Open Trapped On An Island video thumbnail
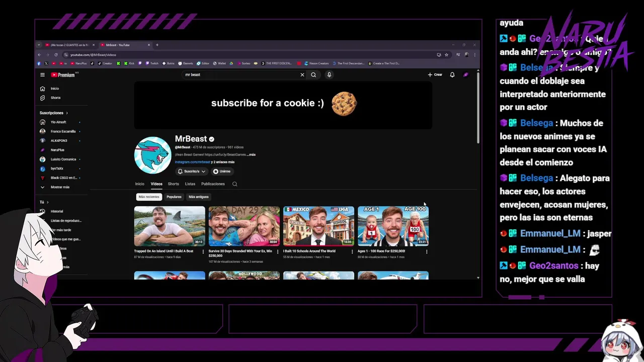 coord(170,226)
